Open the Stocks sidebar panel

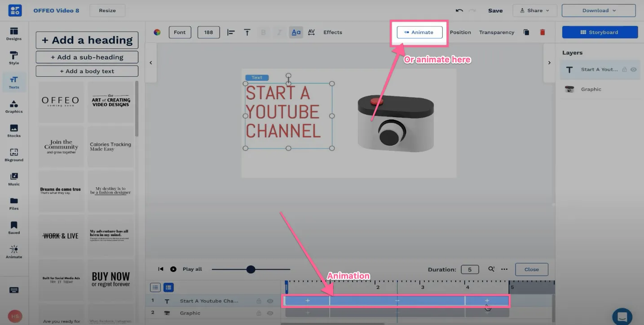point(14,131)
